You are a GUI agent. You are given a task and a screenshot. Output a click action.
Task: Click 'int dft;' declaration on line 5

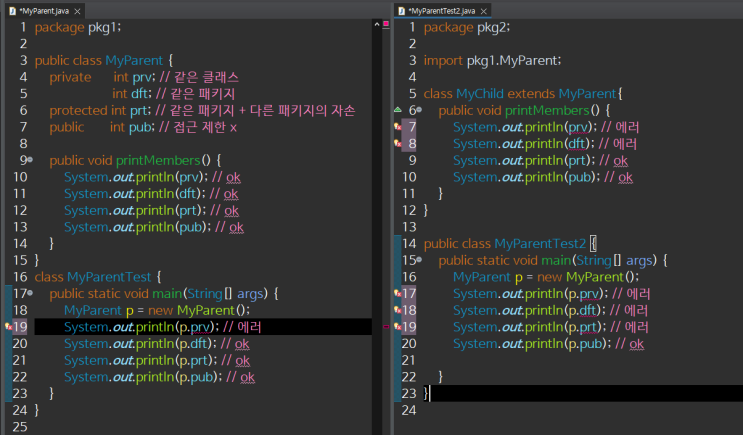pos(132,94)
